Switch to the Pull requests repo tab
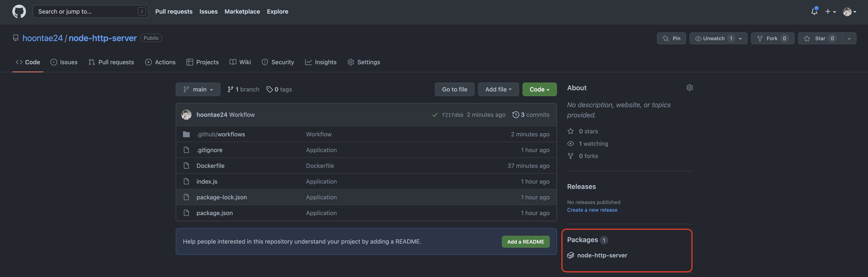 click(x=111, y=62)
